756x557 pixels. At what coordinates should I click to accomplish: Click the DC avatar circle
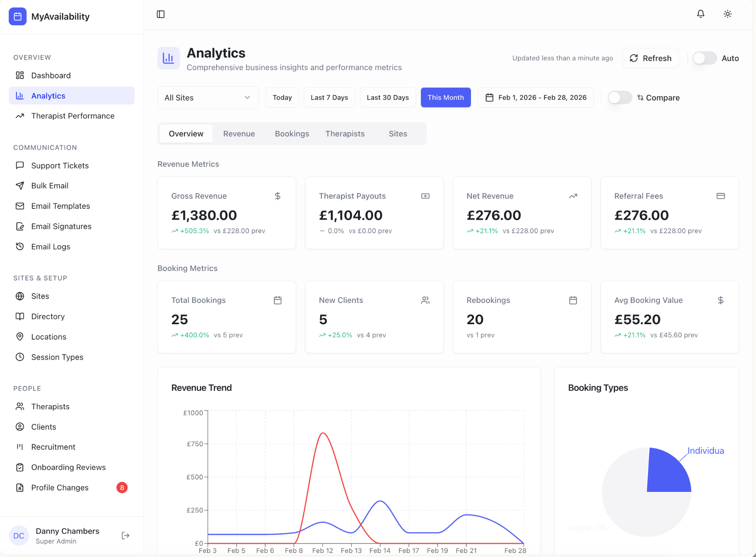click(19, 536)
